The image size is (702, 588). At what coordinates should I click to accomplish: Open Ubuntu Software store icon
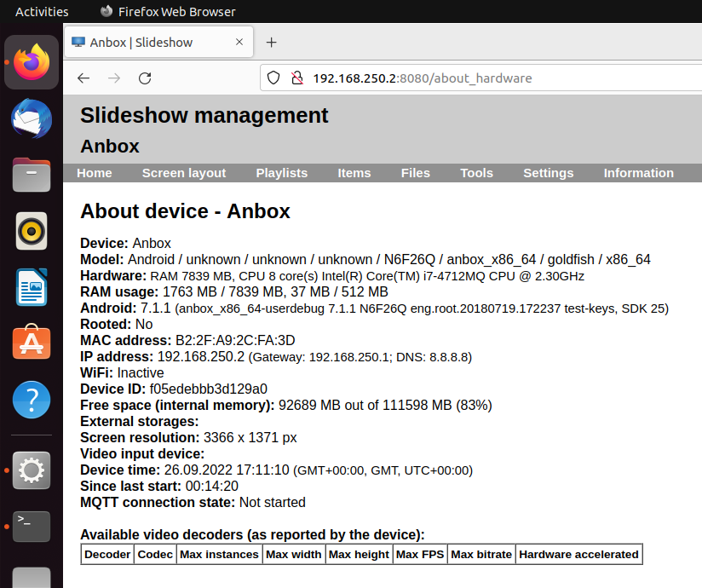pyautogui.click(x=32, y=343)
